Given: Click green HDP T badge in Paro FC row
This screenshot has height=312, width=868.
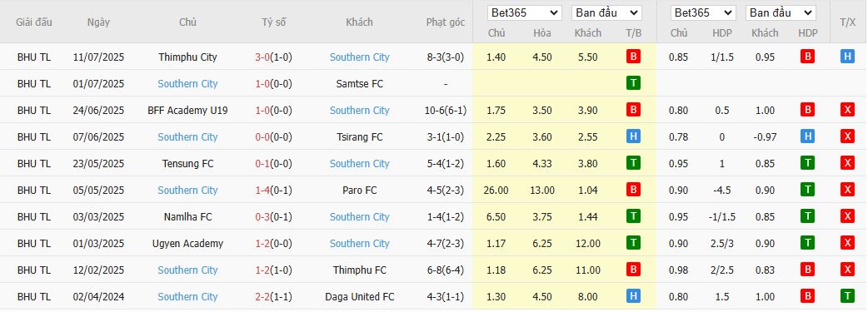Looking at the screenshot, I should pos(807,190).
